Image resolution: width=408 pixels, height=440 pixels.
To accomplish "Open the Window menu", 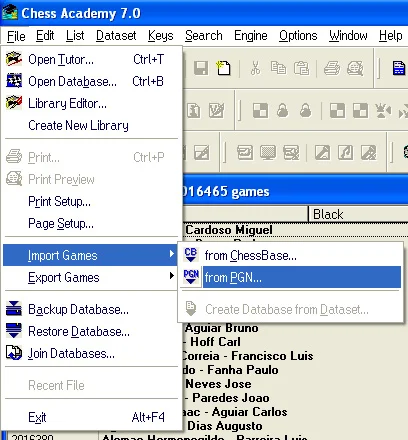I will [348, 36].
